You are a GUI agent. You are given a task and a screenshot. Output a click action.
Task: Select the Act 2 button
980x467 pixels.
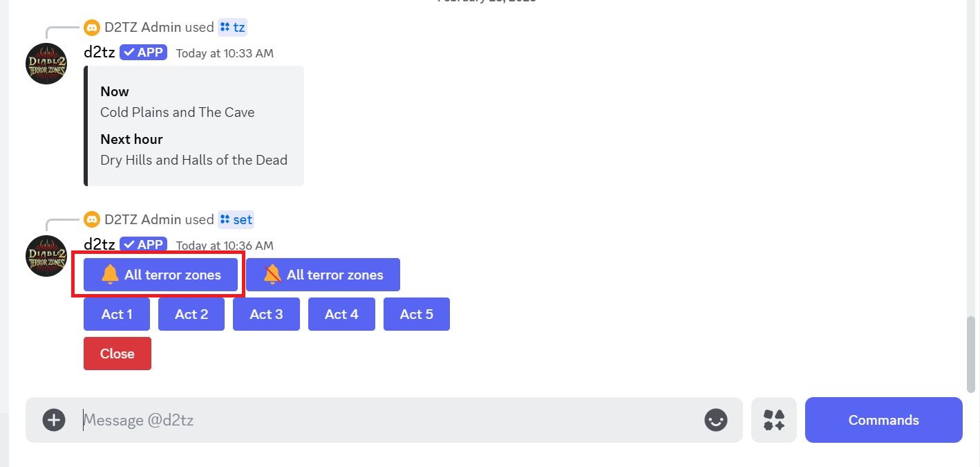(x=191, y=314)
